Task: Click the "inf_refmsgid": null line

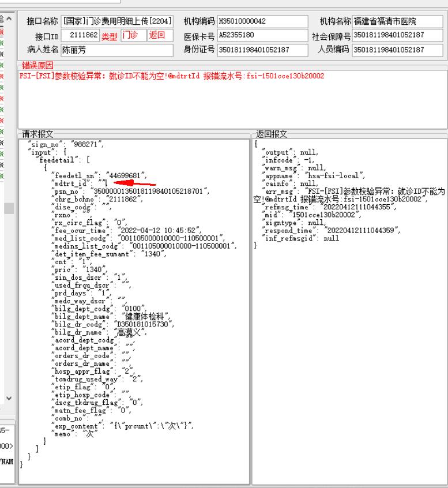Action: 300,238
